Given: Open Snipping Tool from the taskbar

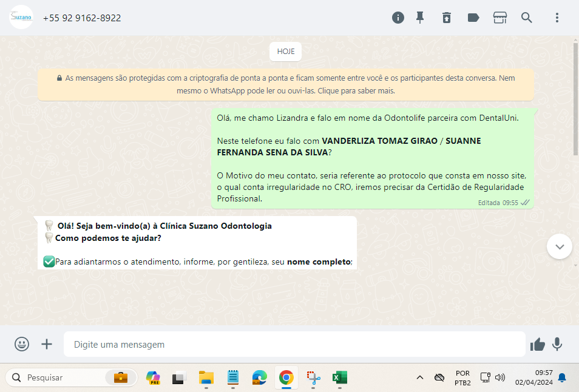Looking at the screenshot, I should (x=313, y=377).
